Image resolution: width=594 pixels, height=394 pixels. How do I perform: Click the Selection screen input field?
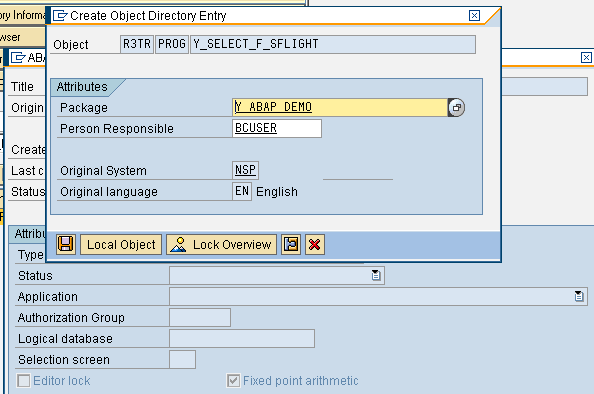pyautogui.click(x=183, y=360)
